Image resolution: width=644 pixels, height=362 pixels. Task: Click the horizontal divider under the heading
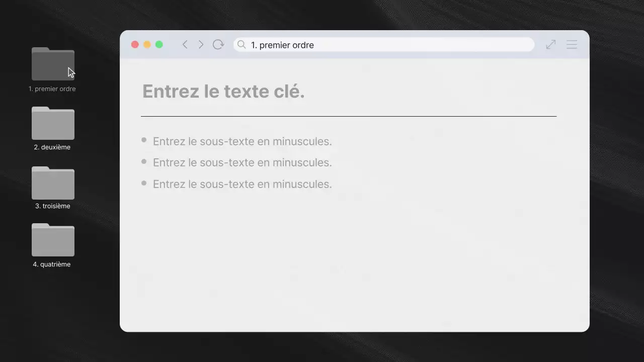(x=349, y=116)
